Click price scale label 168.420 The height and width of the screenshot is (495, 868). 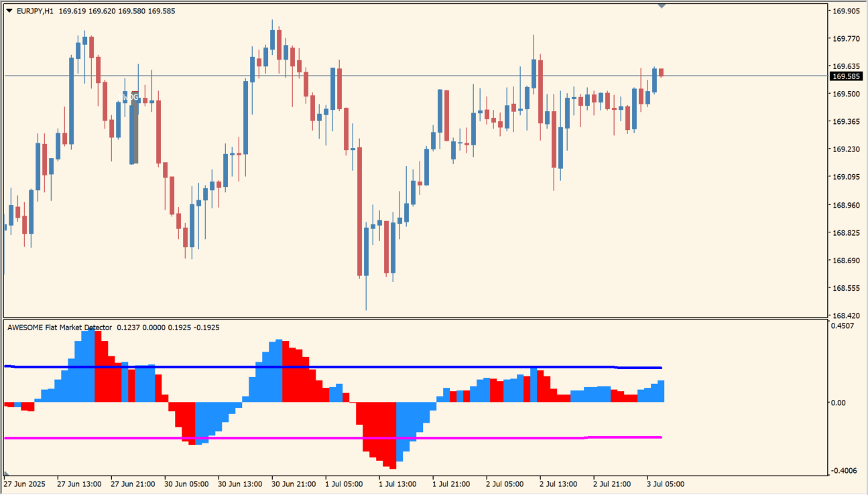pyautogui.click(x=846, y=315)
